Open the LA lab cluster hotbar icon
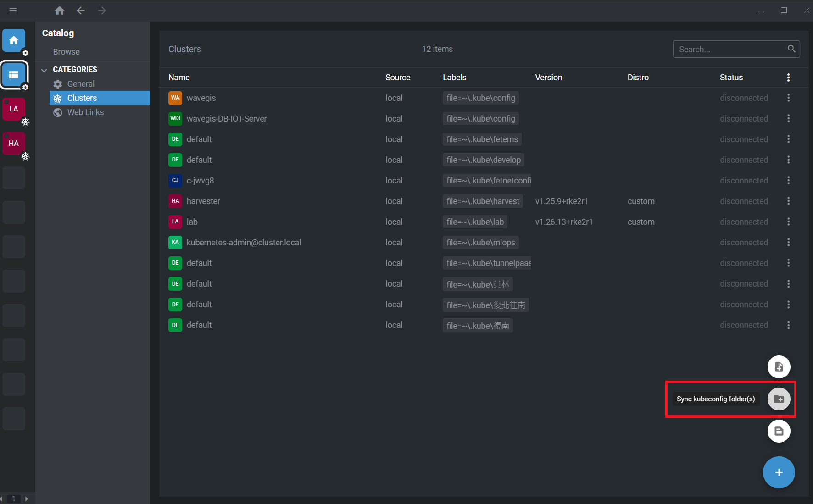813x504 pixels. point(14,109)
